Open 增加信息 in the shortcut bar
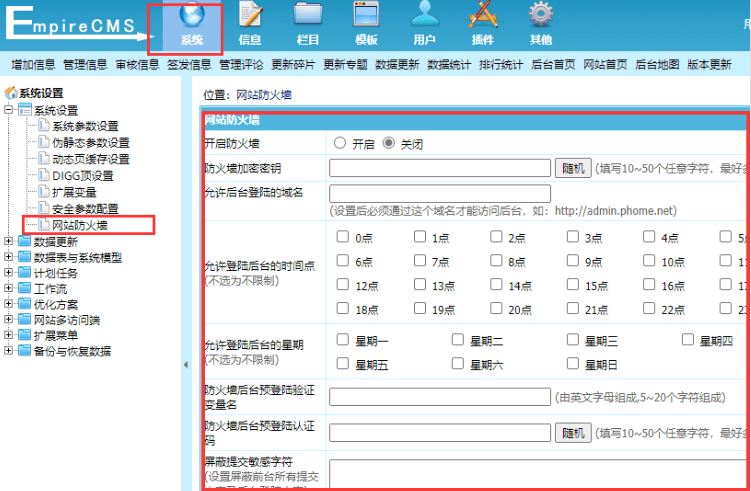The height and width of the screenshot is (491, 751). 33,65
